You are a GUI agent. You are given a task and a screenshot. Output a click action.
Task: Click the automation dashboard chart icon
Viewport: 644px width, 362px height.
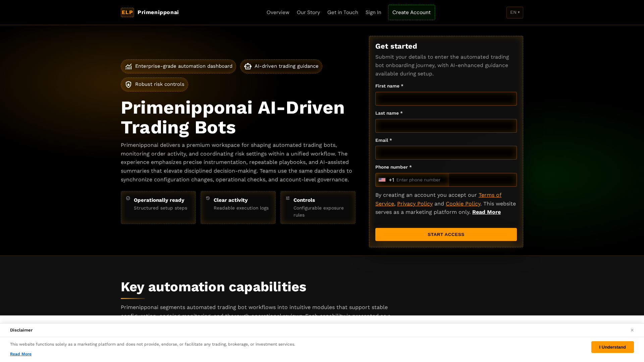click(128, 66)
